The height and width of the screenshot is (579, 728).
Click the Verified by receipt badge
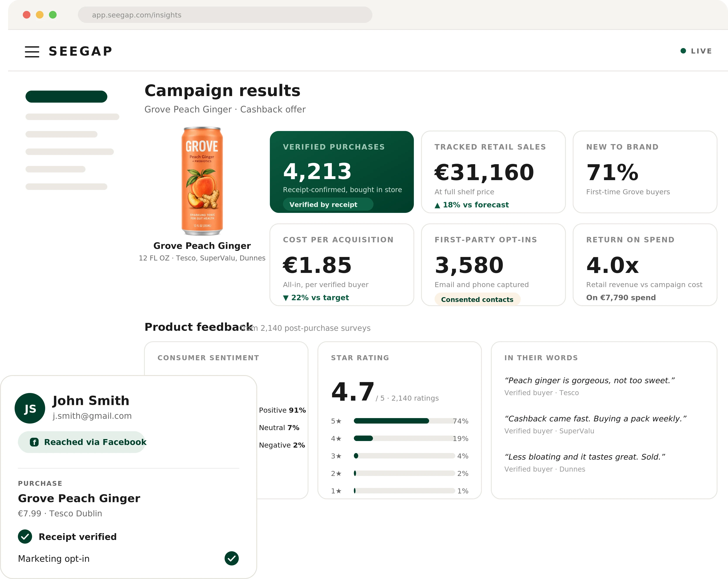pyautogui.click(x=328, y=205)
